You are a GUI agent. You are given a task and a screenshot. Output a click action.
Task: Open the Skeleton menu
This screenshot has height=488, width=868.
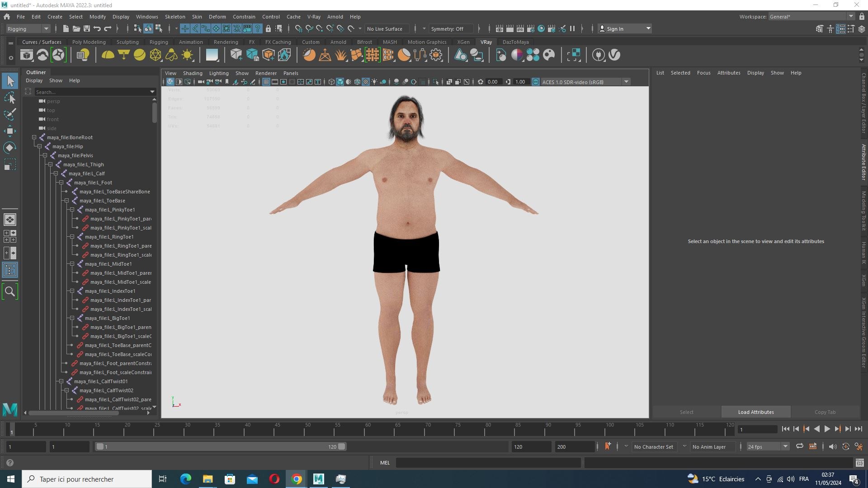click(x=175, y=17)
